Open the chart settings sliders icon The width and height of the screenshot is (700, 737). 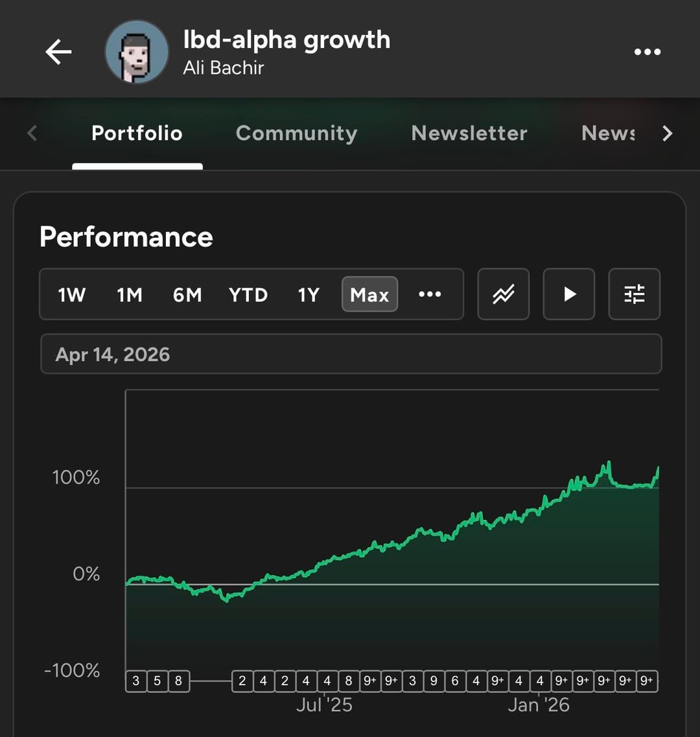click(635, 294)
